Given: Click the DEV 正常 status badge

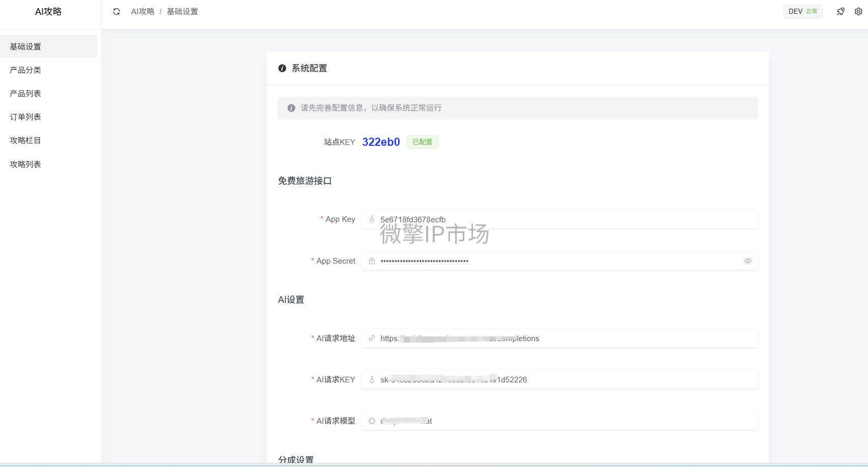Looking at the screenshot, I should pos(803,11).
